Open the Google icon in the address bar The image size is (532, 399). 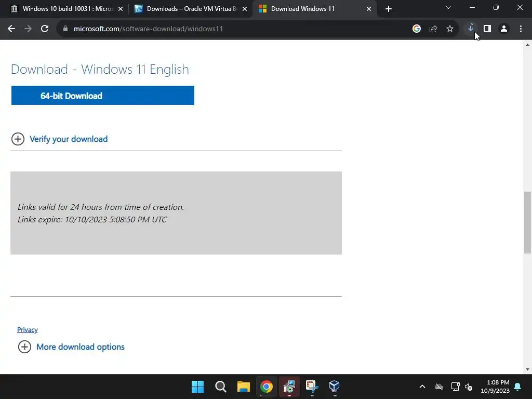pos(417,29)
